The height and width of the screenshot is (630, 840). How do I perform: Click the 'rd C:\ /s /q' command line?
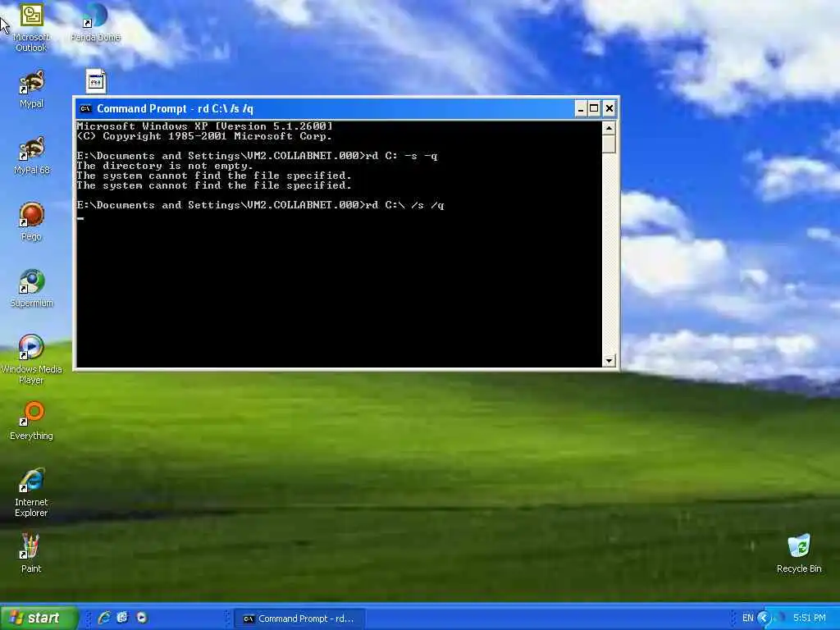405,205
